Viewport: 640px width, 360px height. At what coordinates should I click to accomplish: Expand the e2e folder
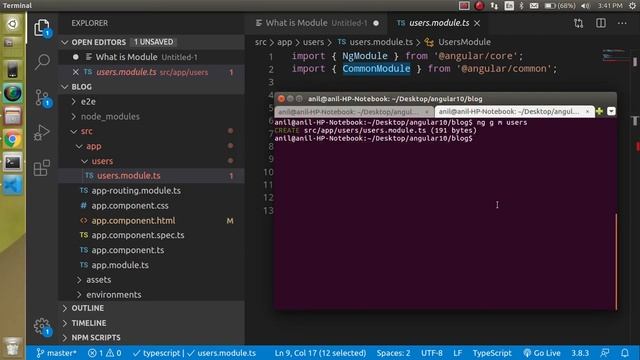coord(73,101)
